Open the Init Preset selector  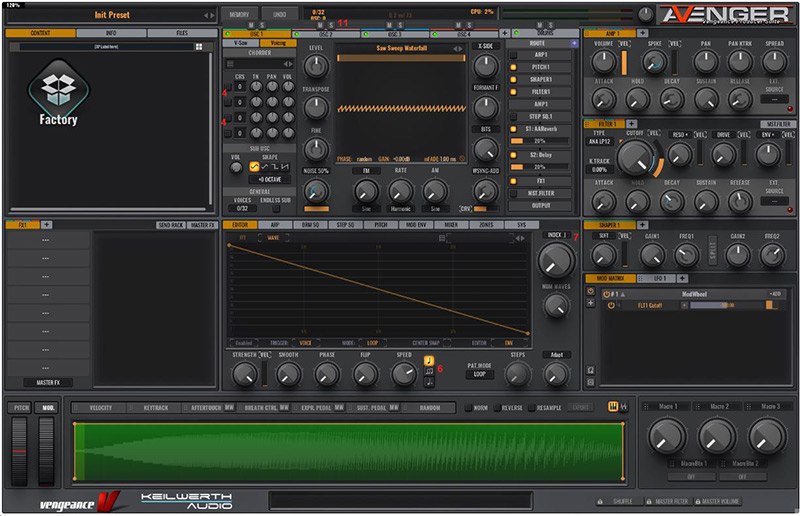[x=112, y=15]
